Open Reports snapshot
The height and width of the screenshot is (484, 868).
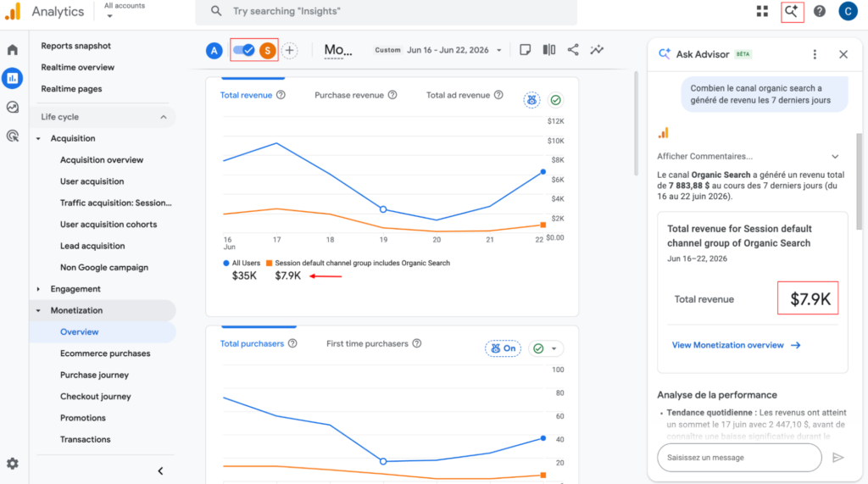pyautogui.click(x=75, y=46)
